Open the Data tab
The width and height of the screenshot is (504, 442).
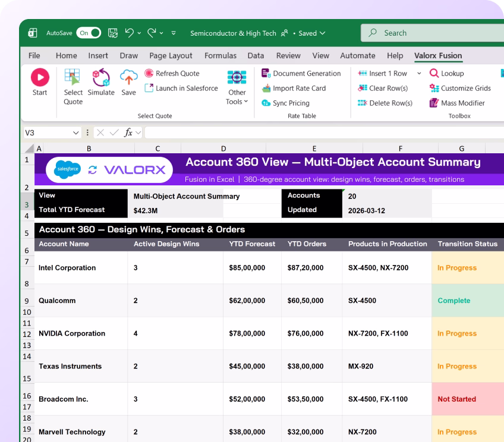[256, 56]
